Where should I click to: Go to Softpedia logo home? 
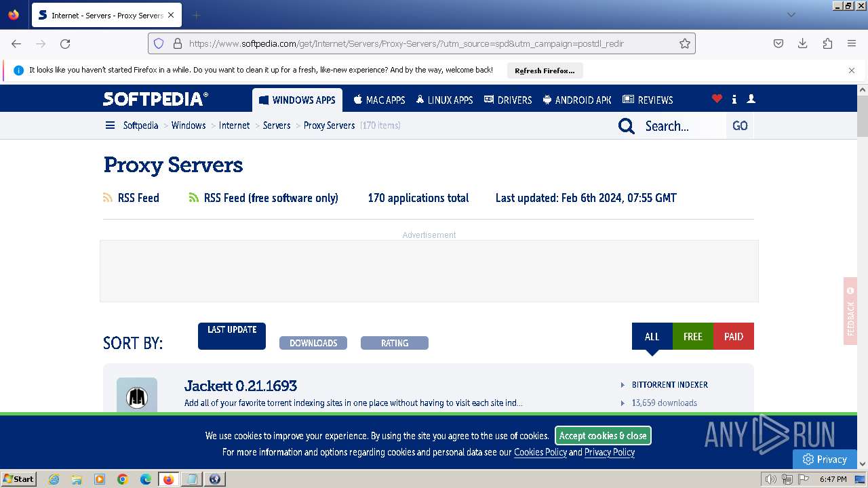[155, 99]
